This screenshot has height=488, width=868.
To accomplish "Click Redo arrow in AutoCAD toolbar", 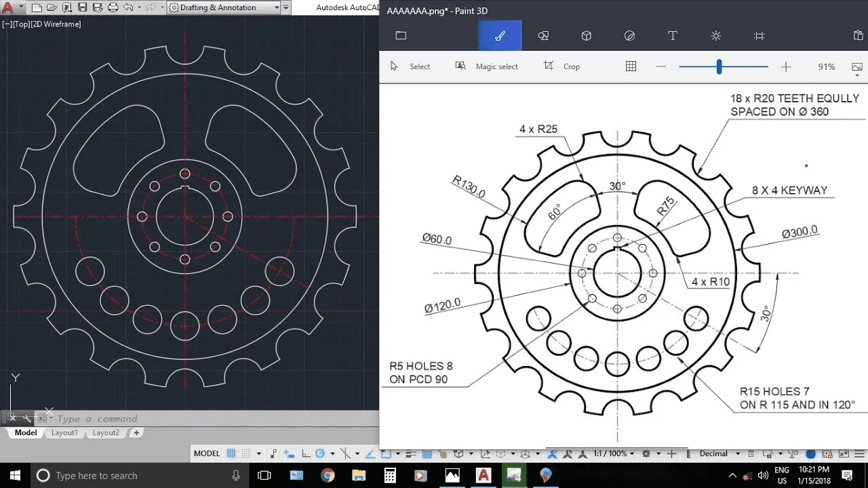I will click(x=150, y=8).
